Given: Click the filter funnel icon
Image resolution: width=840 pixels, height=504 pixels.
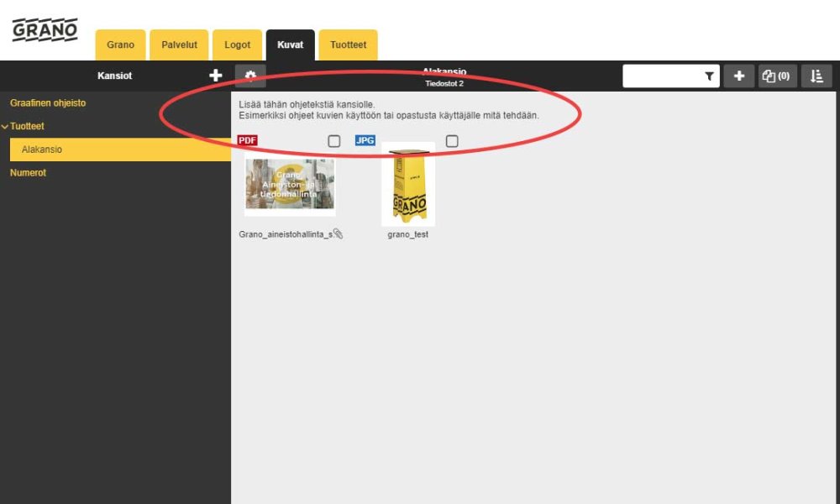Looking at the screenshot, I should click(x=709, y=76).
